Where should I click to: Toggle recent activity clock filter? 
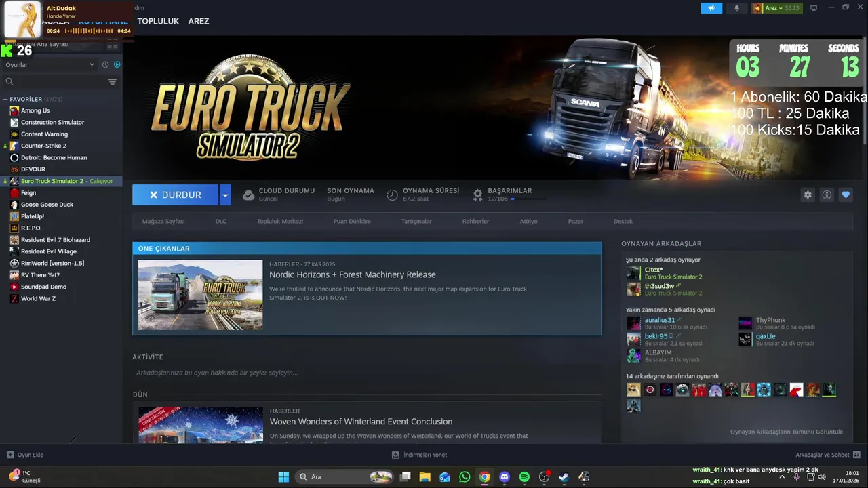coord(105,64)
